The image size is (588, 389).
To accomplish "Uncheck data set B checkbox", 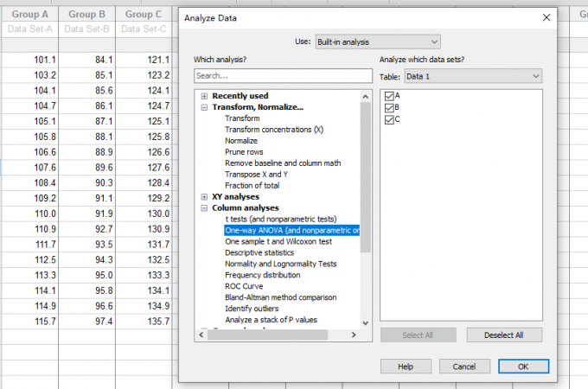I will [x=389, y=108].
